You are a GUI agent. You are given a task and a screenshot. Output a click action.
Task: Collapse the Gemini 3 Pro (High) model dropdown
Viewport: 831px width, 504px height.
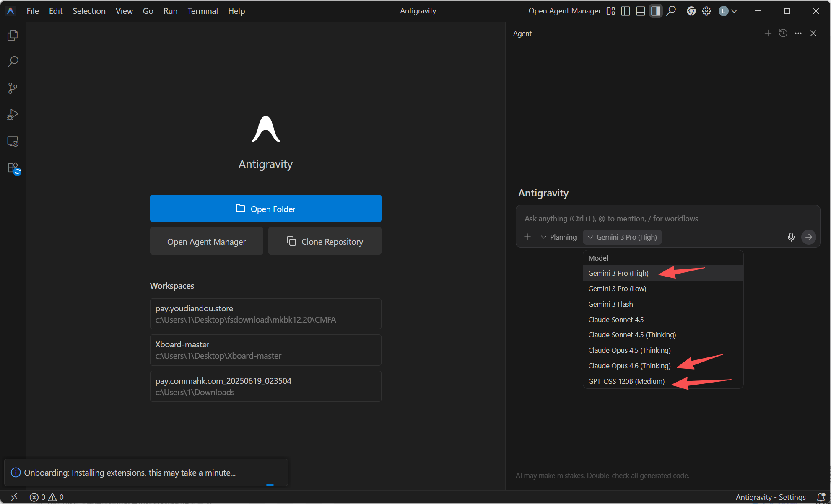click(x=622, y=237)
